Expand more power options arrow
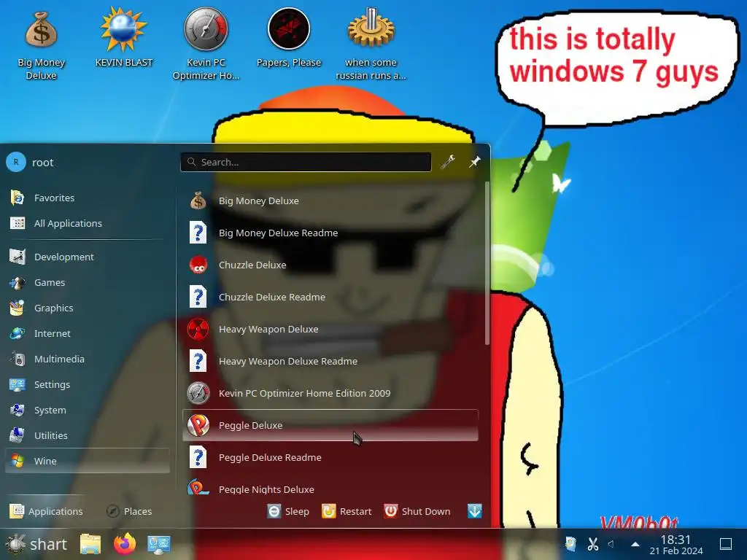This screenshot has height=560, width=747. coord(474,511)
